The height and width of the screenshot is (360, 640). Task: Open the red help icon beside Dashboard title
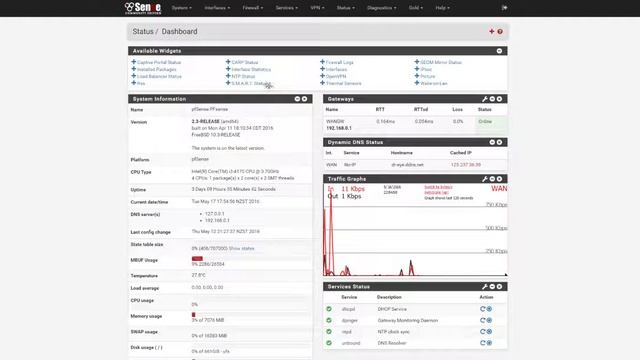click(x=500, y=31)
